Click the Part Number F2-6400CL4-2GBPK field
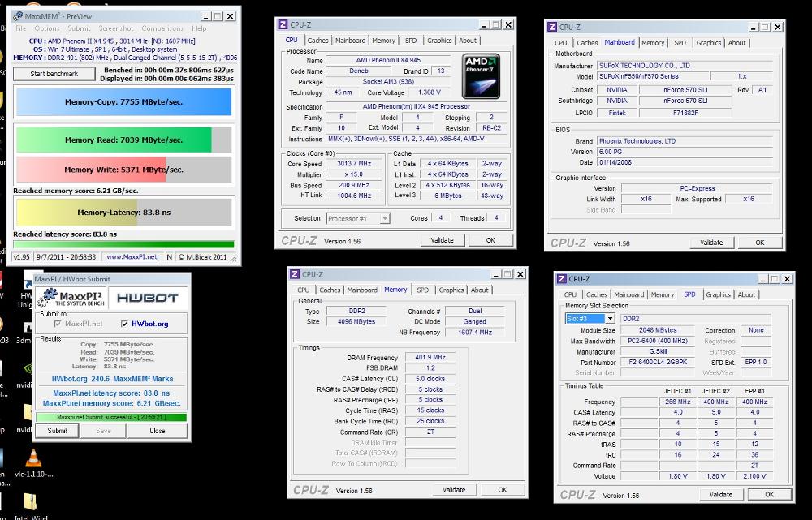The width and height of the screenshot is (812, 520). click(658, 362)
